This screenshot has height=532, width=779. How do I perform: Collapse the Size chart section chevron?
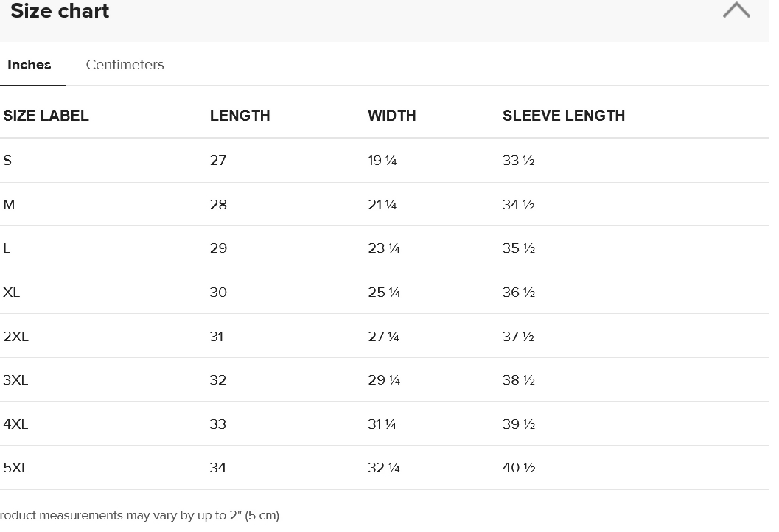736,10
